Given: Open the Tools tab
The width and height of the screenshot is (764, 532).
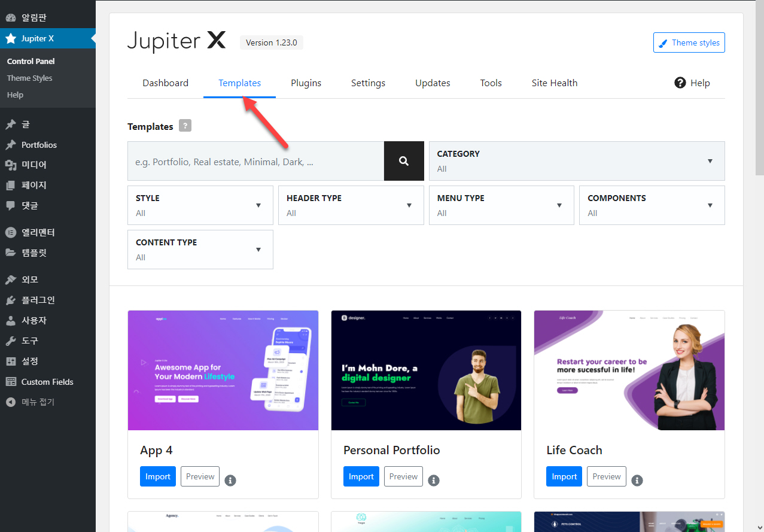Looking at the screenshot, I should point(491,83).
